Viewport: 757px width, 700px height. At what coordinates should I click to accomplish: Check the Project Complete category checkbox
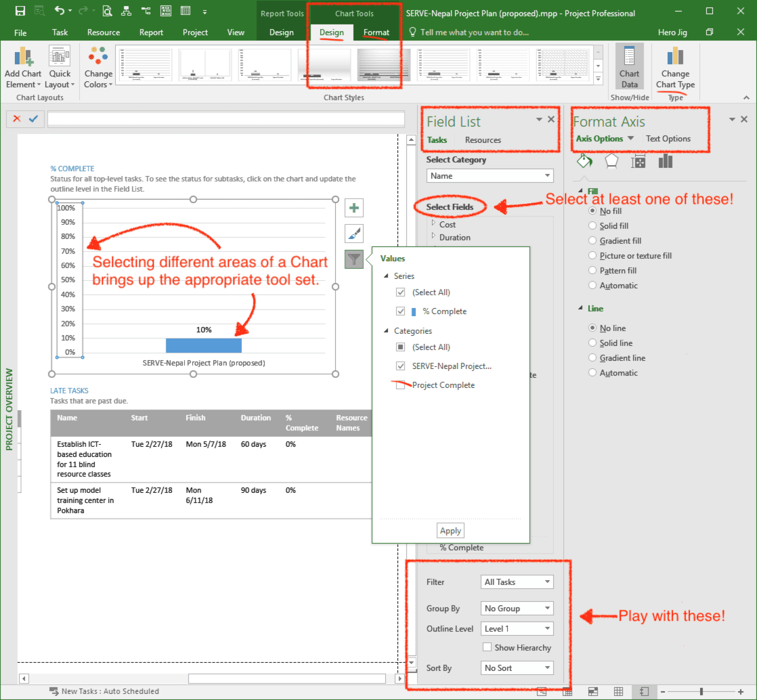point(401,385)
